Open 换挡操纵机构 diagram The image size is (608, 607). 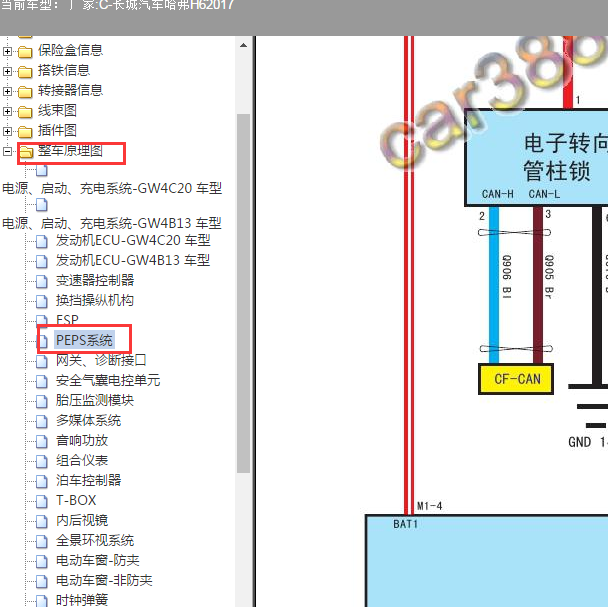95,300
